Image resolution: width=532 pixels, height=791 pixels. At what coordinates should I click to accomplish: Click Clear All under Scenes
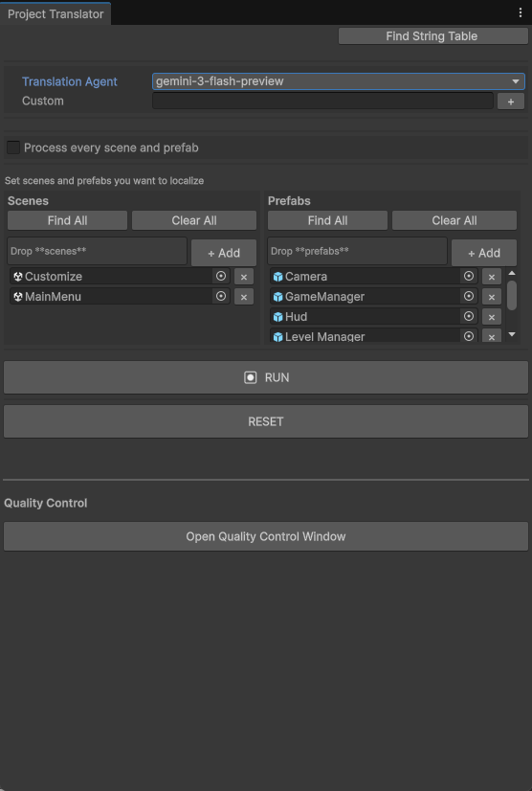(194, 220)
